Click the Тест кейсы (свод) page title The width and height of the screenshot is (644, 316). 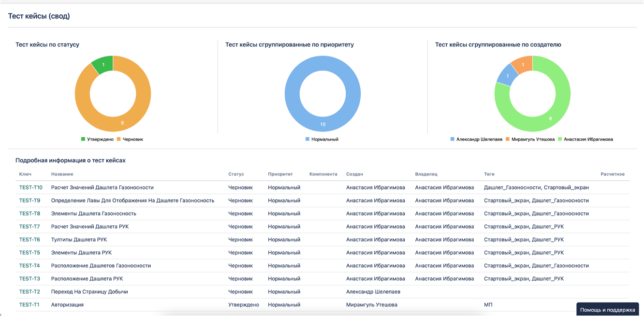(x=39, y=16)
